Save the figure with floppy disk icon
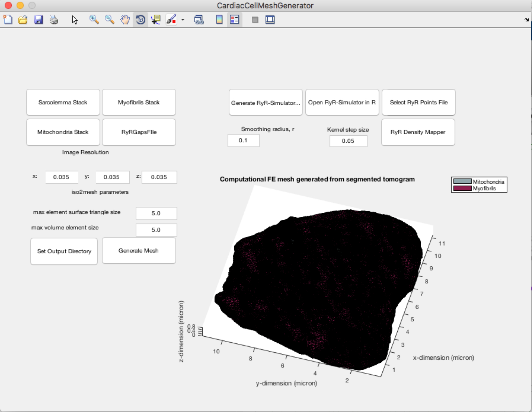 point(39,20)
